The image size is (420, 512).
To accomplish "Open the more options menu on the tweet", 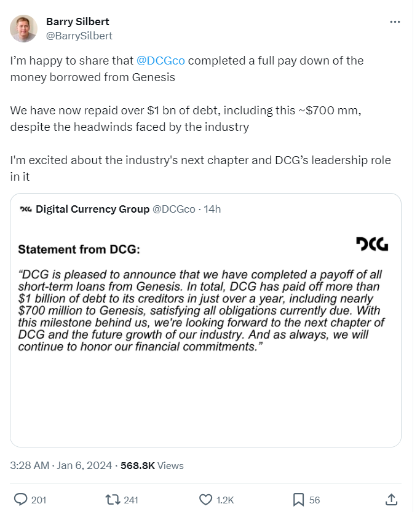I will (x=394, y=21).
